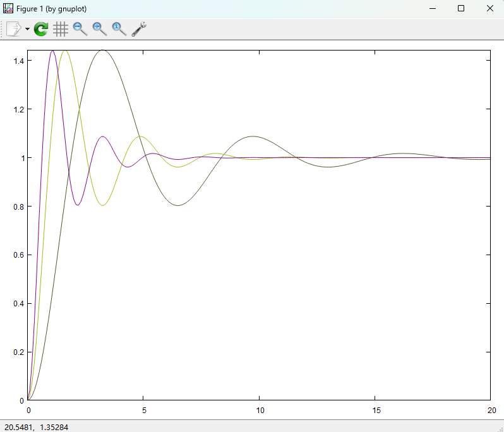Click the minus magnifier zoom icon
504x432 pixels.
click(80, 28)
